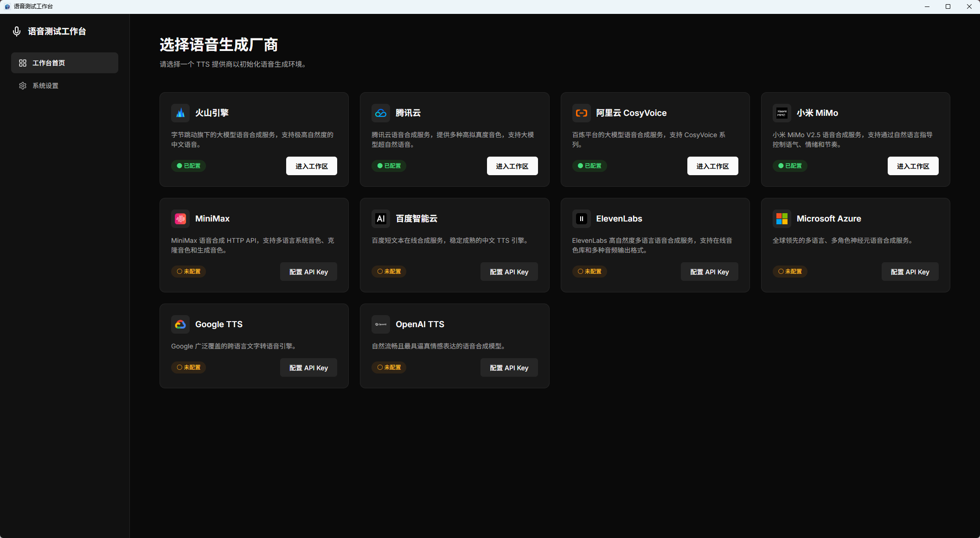This screenshot has width=980, height=538.
Task: Click the 工作台首页 grid icon
Action: coord(23,63)
